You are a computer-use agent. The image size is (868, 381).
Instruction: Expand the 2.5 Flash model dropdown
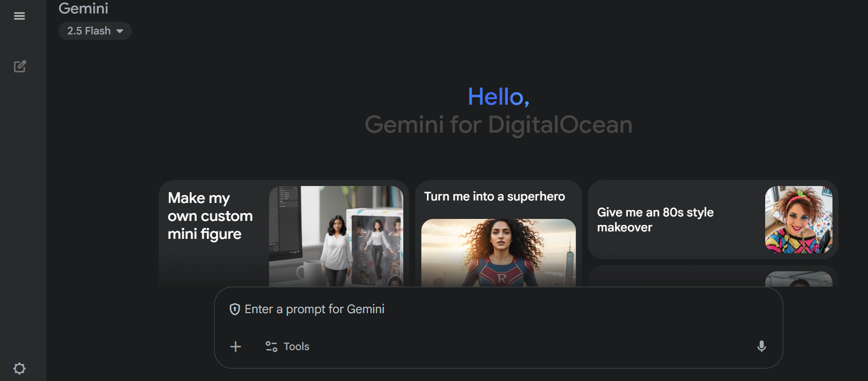[x=95, y=31]
